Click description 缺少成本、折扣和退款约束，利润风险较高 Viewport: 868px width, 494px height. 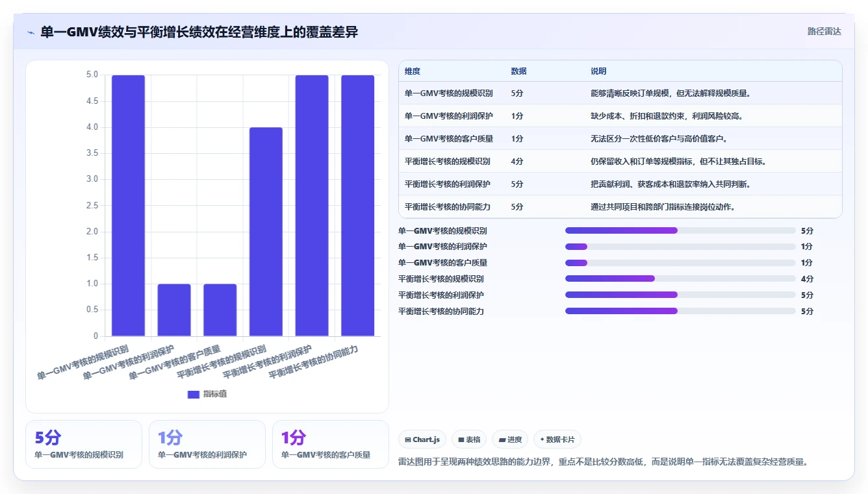pos(667,116)
